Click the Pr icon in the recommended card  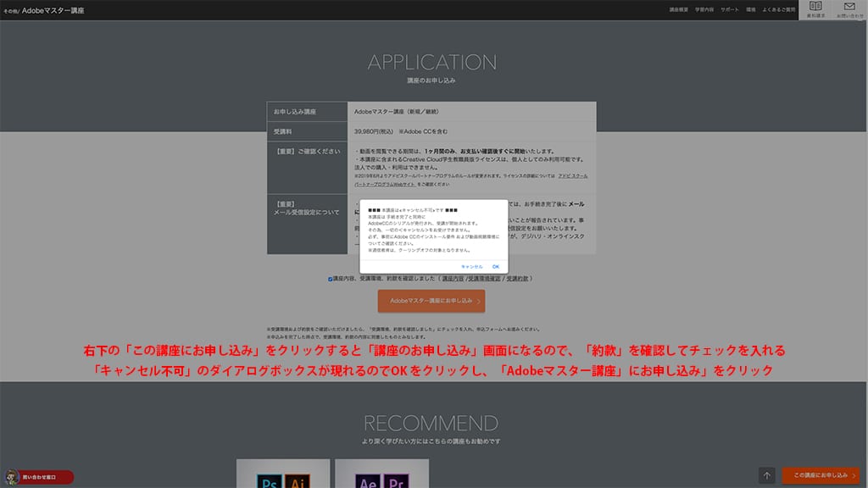pyautogui.click(x=396, y=481)
